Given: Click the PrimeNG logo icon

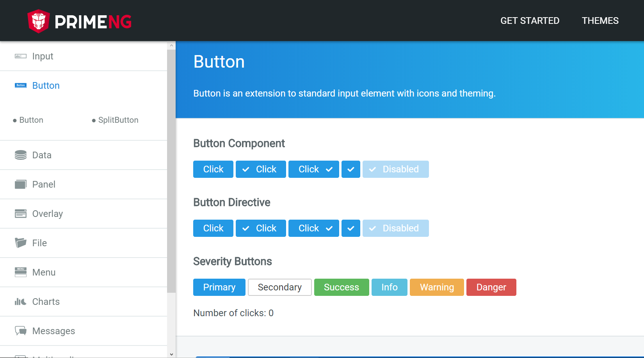Looking at the screenshot, I should [x=38, y=21].
